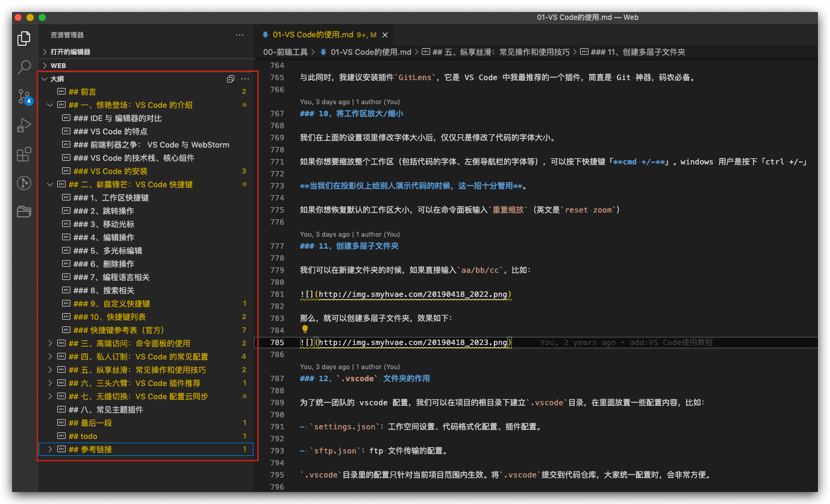Click the 资源管理器 panel title
The width and height of the screenshot is (830, 504).
(x=67, y=35)
